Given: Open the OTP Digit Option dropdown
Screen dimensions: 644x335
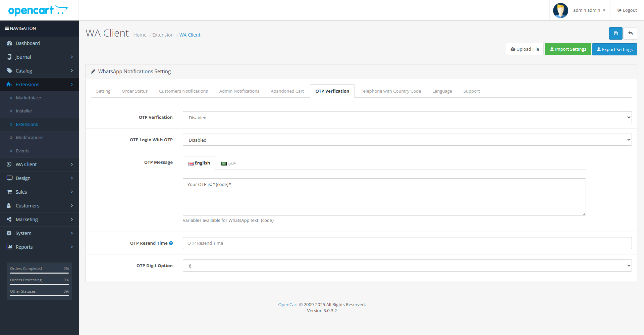Looking at the screenshot, I should click(407, 266).
